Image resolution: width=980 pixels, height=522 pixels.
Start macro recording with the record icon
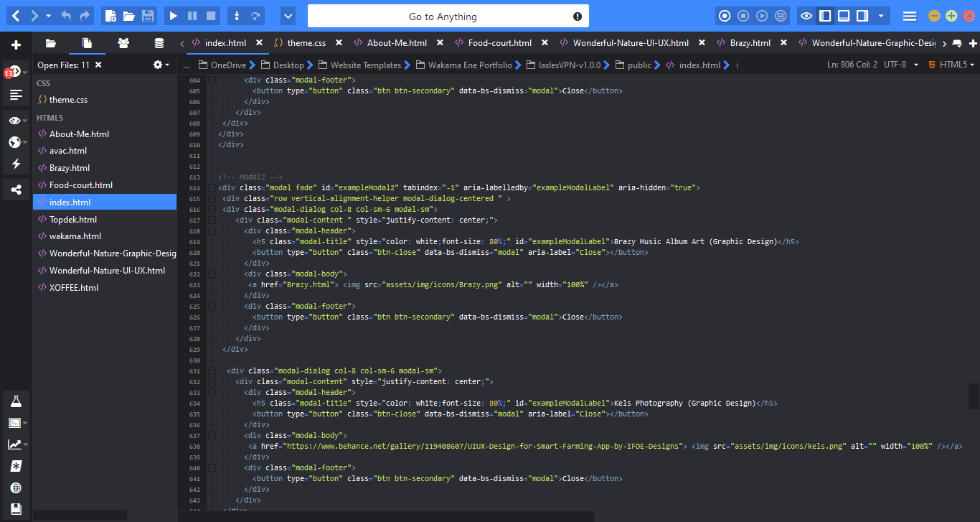point(725,16)
